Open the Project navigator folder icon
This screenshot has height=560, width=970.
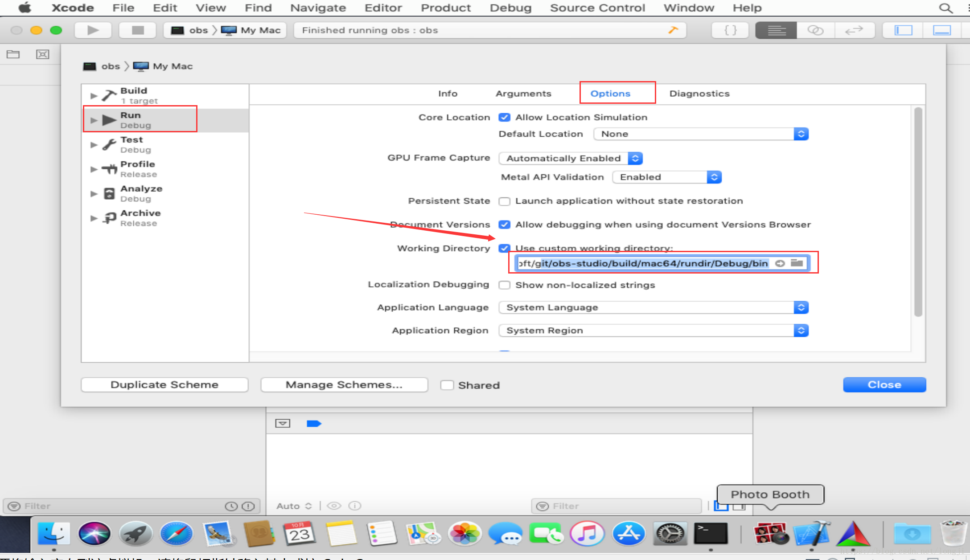[13, 54]
